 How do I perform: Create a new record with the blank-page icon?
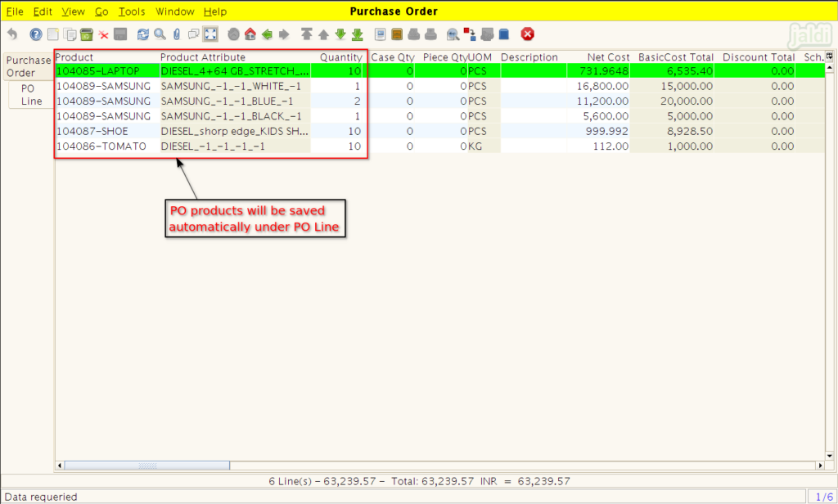(53, 34)
